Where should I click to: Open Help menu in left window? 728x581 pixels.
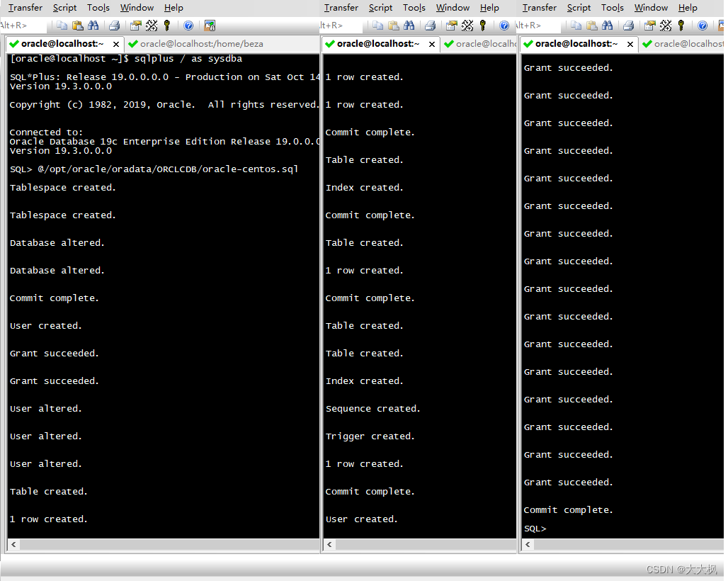[174, 8]
